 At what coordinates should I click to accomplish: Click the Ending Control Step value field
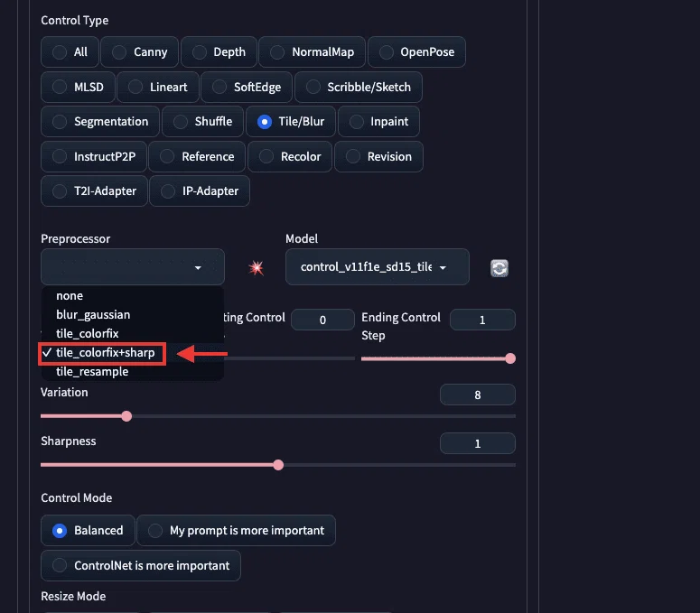[482, 320]
